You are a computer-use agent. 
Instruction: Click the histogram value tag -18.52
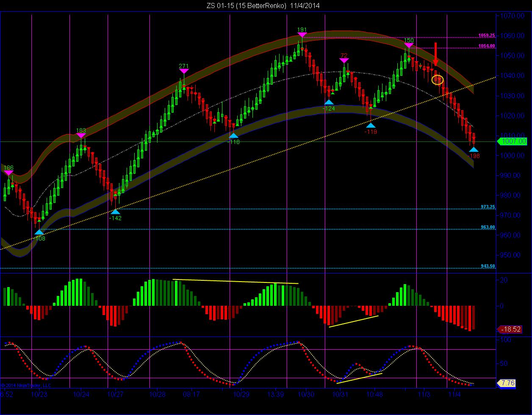(x=510, y=329)
